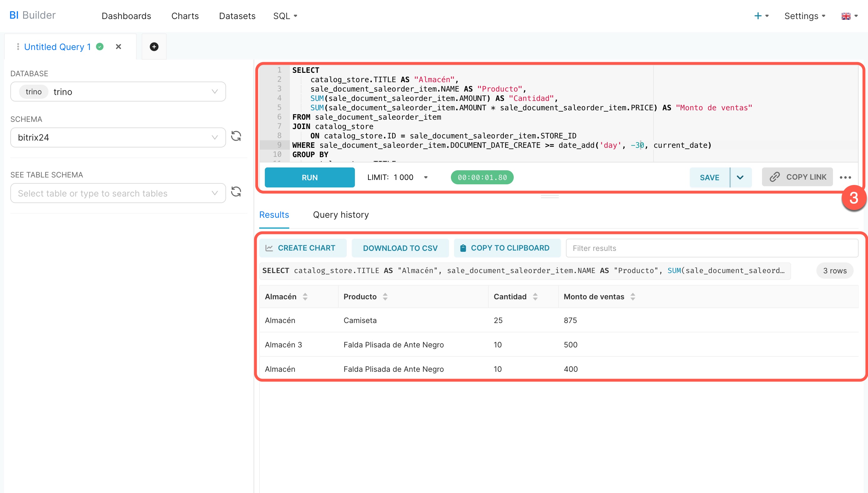Run the SQL query
Screen dimensions: 868x493
pos(309,177)
